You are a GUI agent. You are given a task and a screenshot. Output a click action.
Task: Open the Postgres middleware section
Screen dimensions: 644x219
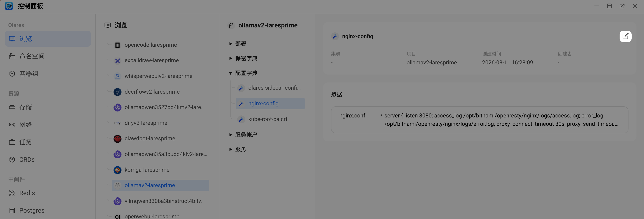[31, 210]
